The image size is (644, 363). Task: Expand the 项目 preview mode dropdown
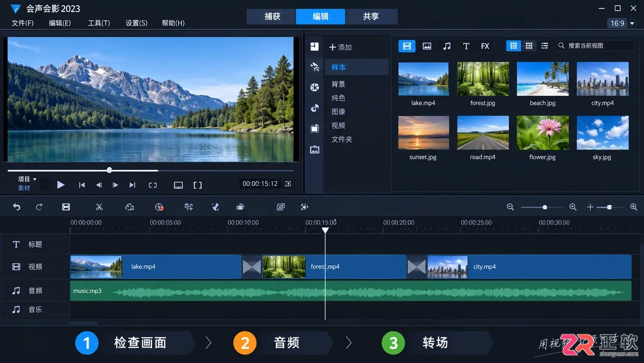[x=28, y=179]
